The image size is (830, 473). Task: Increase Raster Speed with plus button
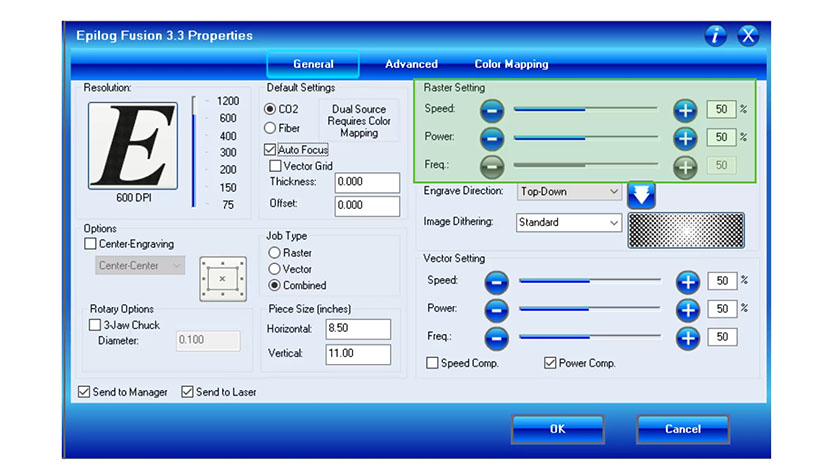[x=685, y=110]
